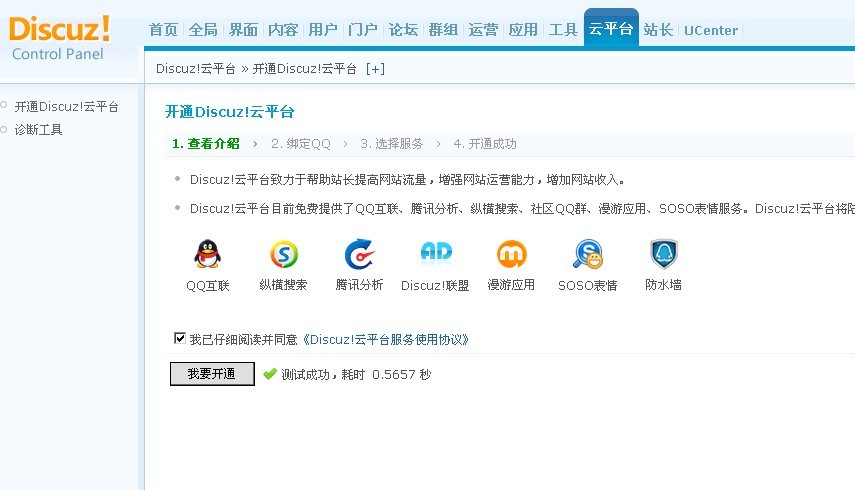Click Discuz!云平台 in the breadcrumb
The height and width of the screenshot is (490, 855).
(x=196, y=69)
